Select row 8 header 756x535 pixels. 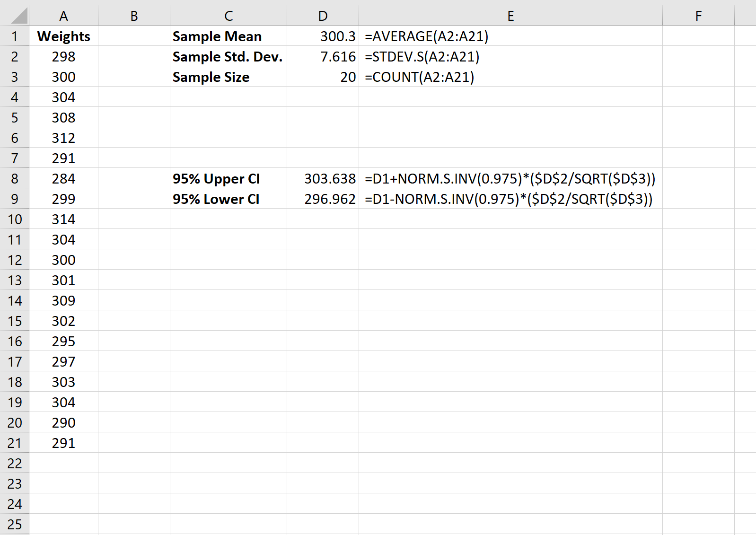[15, 178]
